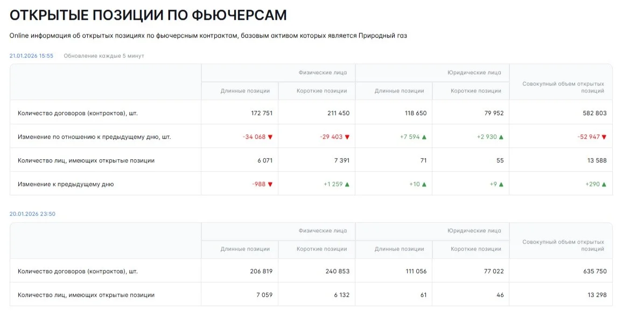Click the green up arrow beside +10

(x=424, y=184)
